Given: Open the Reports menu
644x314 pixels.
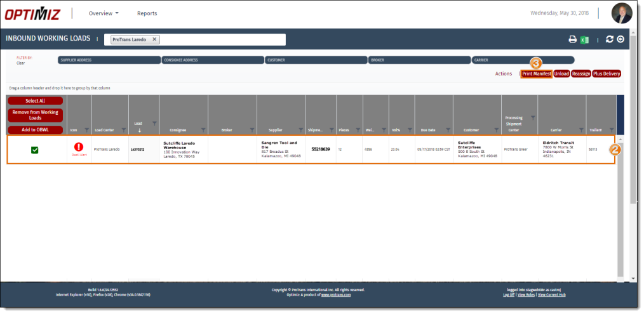Looking at the screenshot, I should point(147,13).
